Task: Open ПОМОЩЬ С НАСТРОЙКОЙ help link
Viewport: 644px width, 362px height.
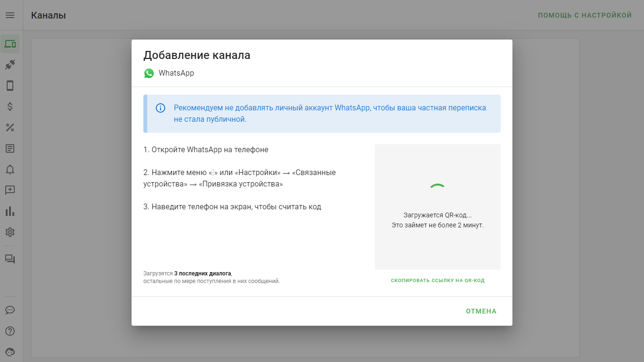Action: pos(585,15)
